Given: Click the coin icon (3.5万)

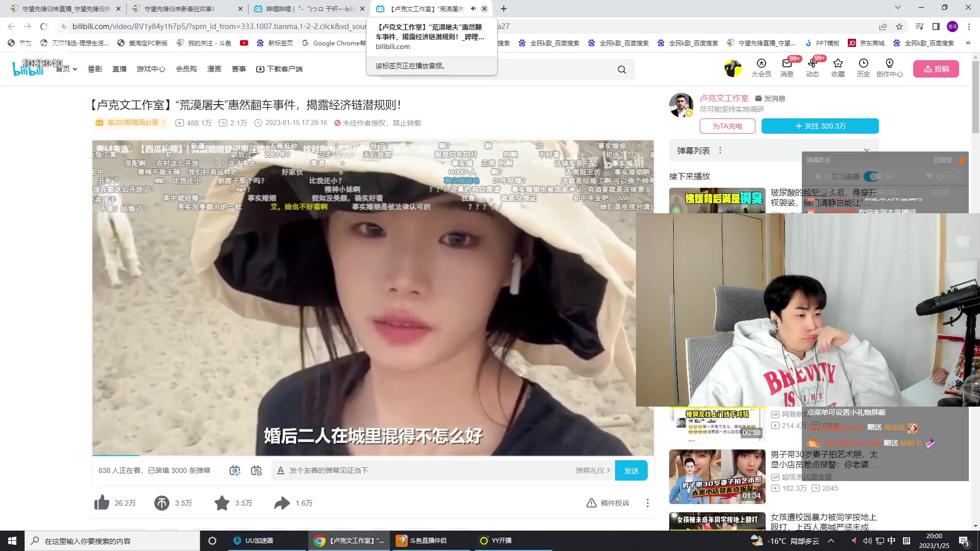Looking at the screenshot, I should coord(162,503).
